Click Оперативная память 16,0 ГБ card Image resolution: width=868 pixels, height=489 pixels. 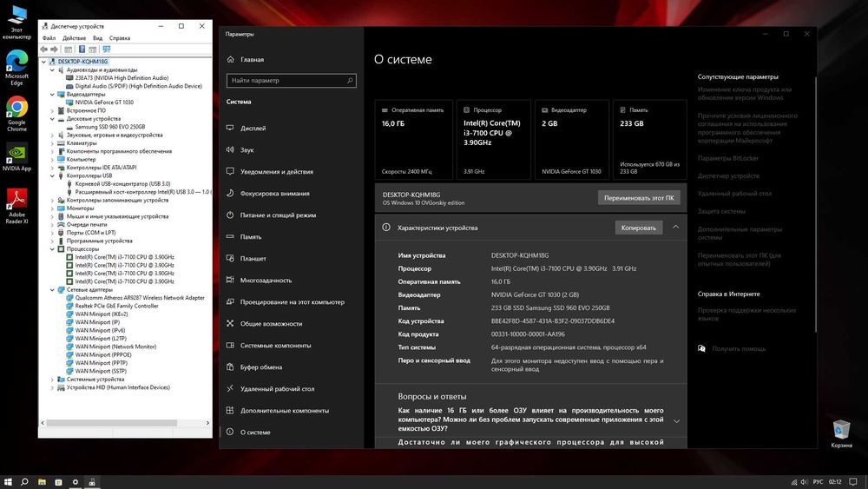[413, 140]
